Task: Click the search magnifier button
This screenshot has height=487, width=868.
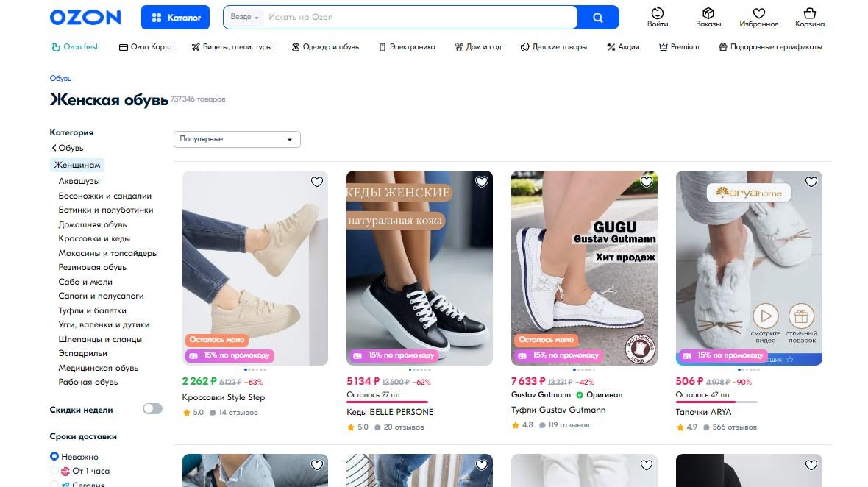Action: (597, 17)
